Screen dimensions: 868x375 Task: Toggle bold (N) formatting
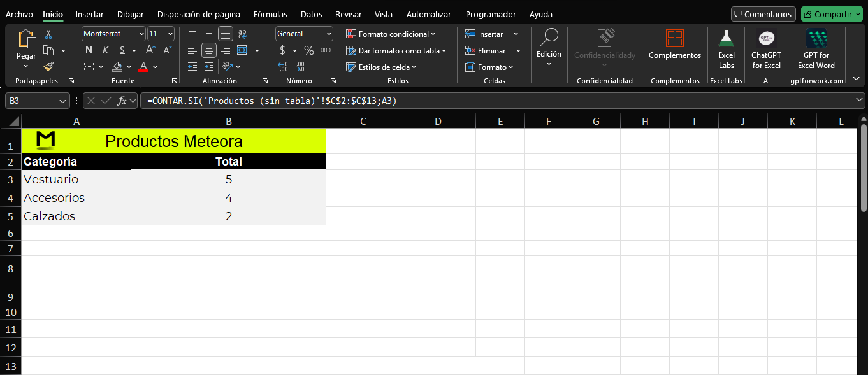coord(89,50)
